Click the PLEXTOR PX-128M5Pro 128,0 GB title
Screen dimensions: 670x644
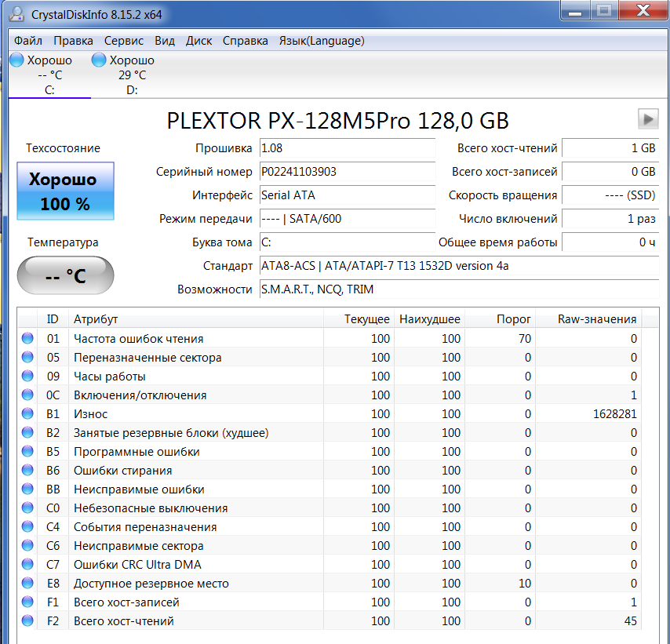(337, 121)
